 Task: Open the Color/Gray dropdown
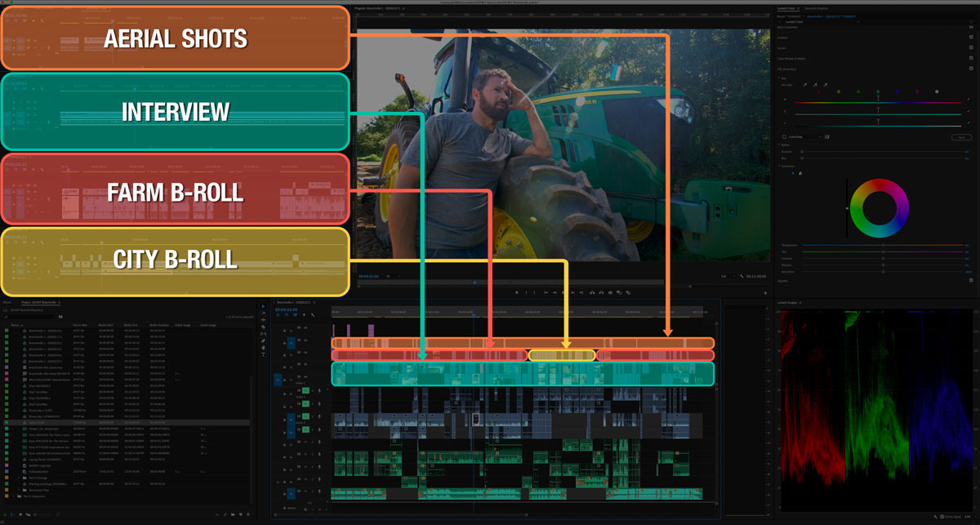pyautogui.click(x=804, y=136)
